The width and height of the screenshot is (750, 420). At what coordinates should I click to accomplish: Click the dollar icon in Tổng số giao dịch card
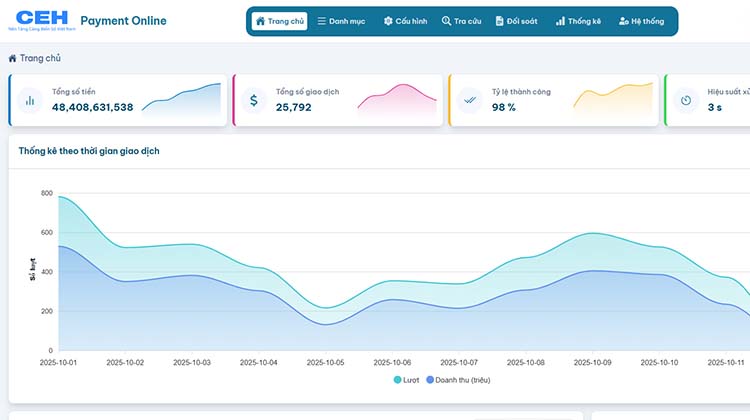click(x=254, y=100)
